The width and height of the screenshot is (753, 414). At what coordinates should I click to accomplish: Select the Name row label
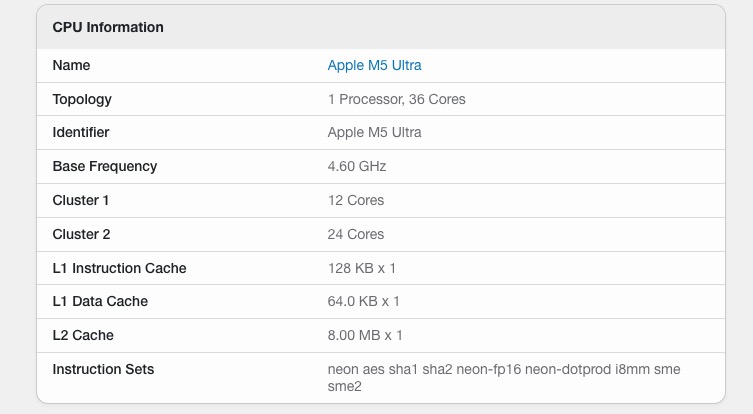tap(71, 65)
